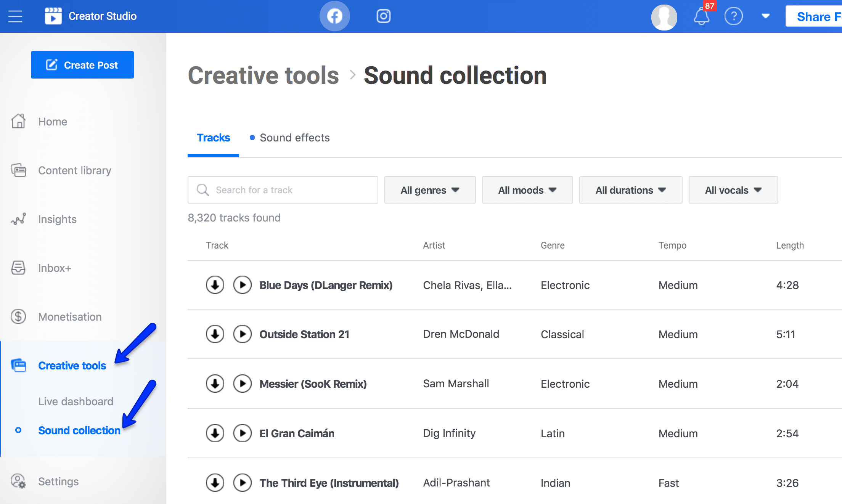Click the Messier (SooK Remix) title
Screen dimensions: 842x504
[313, 384]
